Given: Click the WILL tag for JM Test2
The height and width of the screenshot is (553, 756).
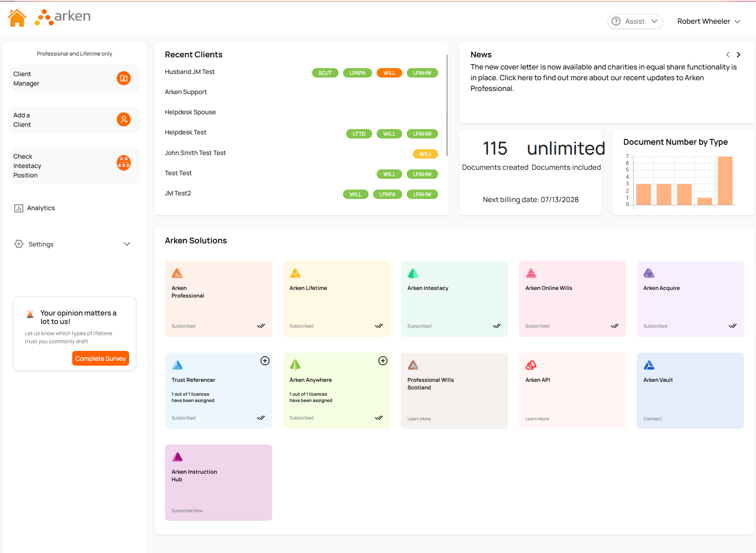Looking at the screenshot, I should point(356,194).
